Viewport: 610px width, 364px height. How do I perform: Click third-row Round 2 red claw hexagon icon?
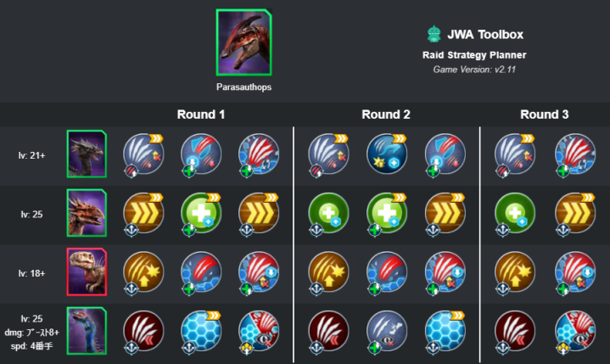387,272
